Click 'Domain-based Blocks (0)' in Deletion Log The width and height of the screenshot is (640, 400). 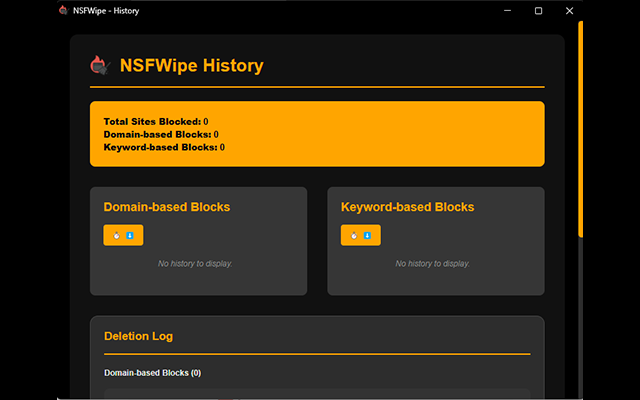pos(153,373)
